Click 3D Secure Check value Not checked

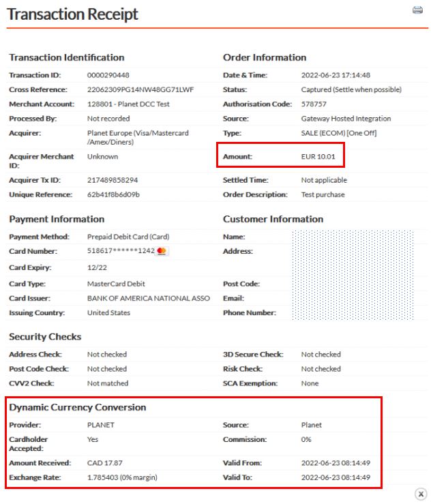coord(321,354)
